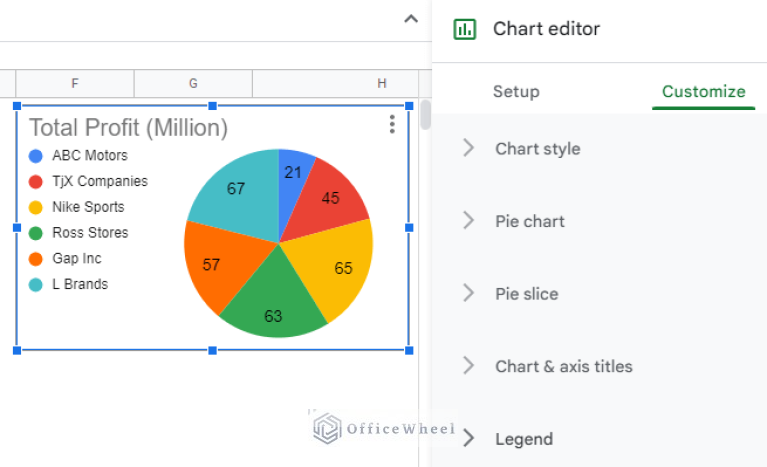Click the spreadsheet vertical scrollbar thumb

[426, 114]
